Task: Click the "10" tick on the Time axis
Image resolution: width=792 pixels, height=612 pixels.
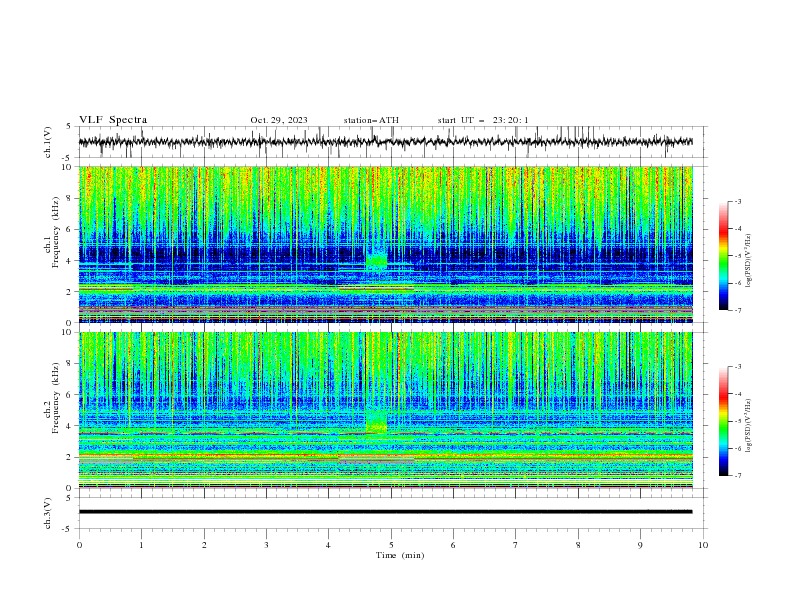Action: tap(703, 545)
